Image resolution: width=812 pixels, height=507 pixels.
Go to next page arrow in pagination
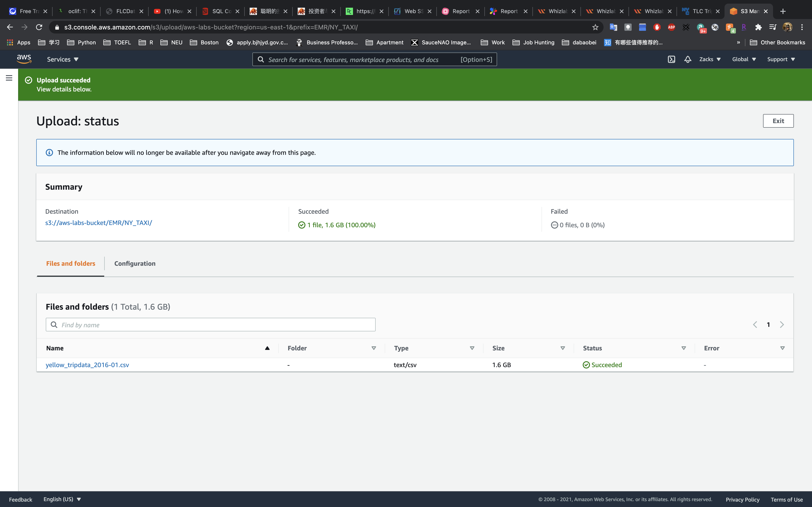pos(782,325)
